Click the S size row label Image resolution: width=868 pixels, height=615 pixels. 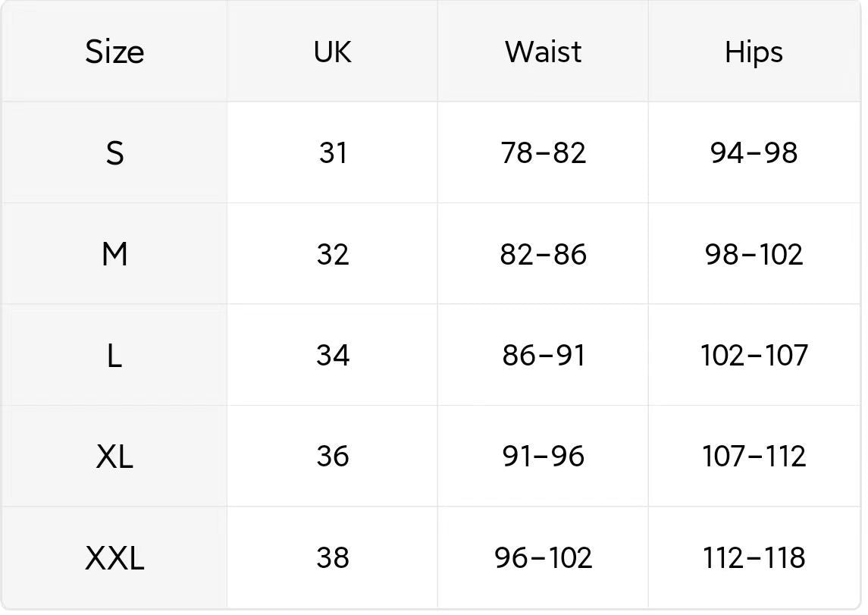pyautogui.click(x=114, y=153)
